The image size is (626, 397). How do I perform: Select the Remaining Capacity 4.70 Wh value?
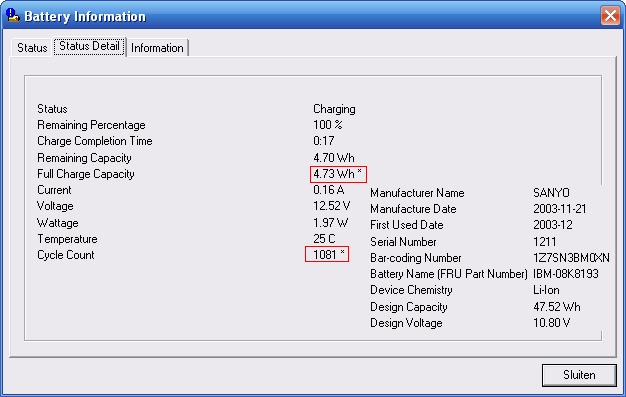(334, 158)
